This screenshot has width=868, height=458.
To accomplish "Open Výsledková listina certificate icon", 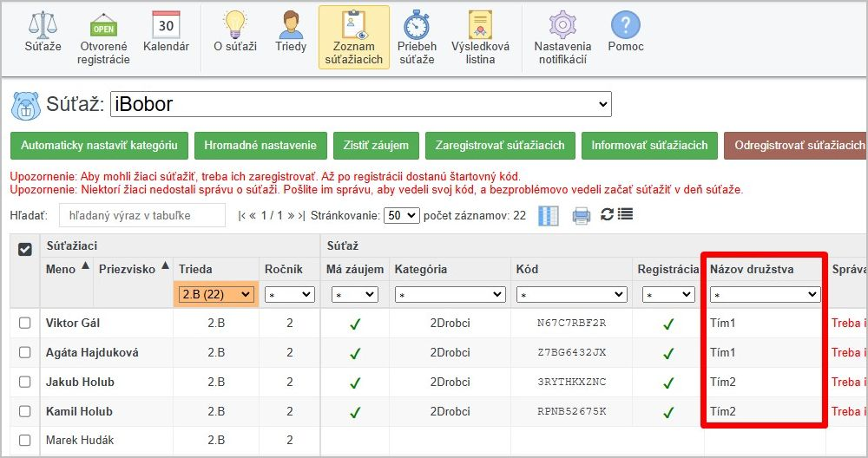I will coord(480,38).
